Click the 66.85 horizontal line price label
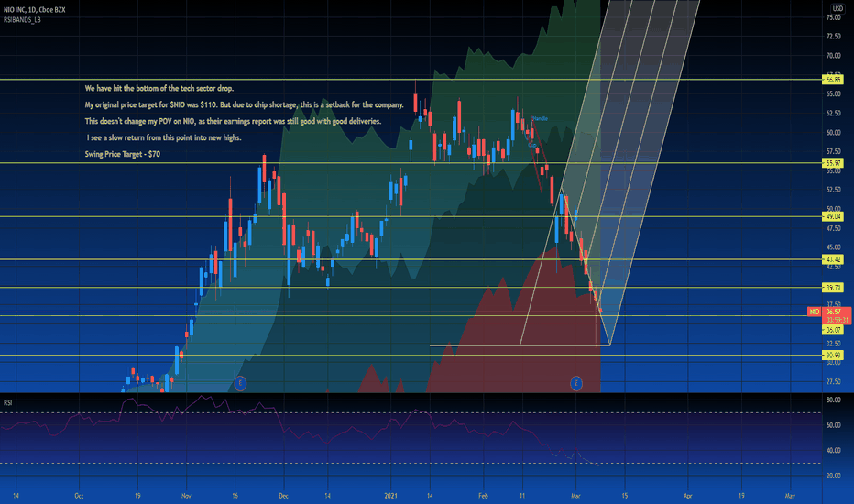This screenshot has height=504, width=854. (833, 80)
